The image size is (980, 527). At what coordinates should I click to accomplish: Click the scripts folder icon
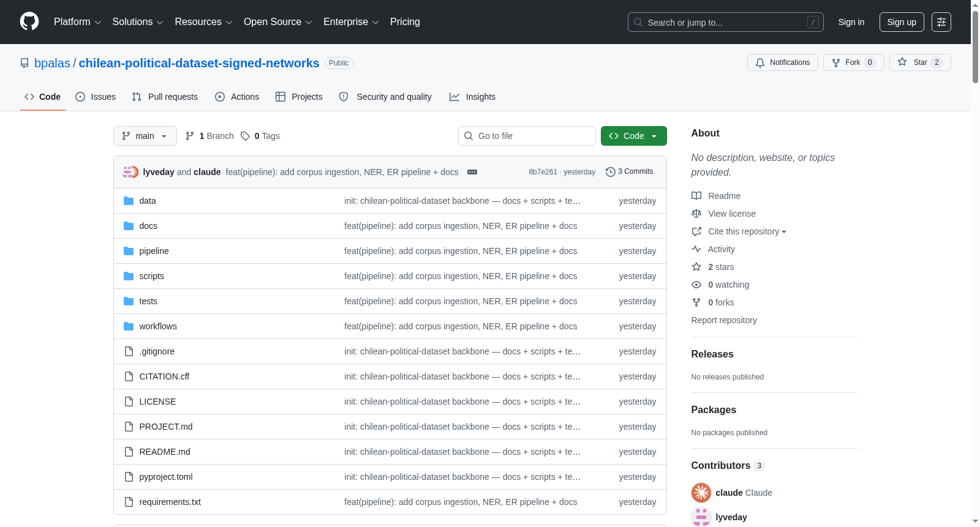click(129, 276)
